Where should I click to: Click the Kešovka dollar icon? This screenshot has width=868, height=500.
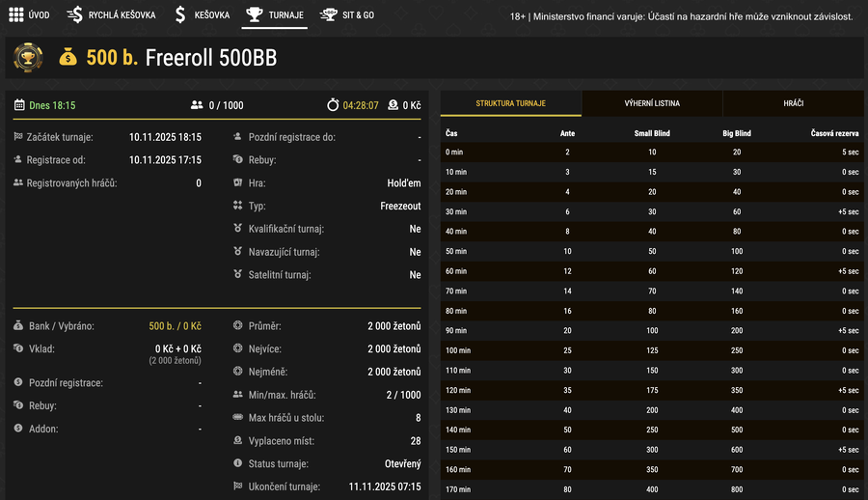coord(180,15)
